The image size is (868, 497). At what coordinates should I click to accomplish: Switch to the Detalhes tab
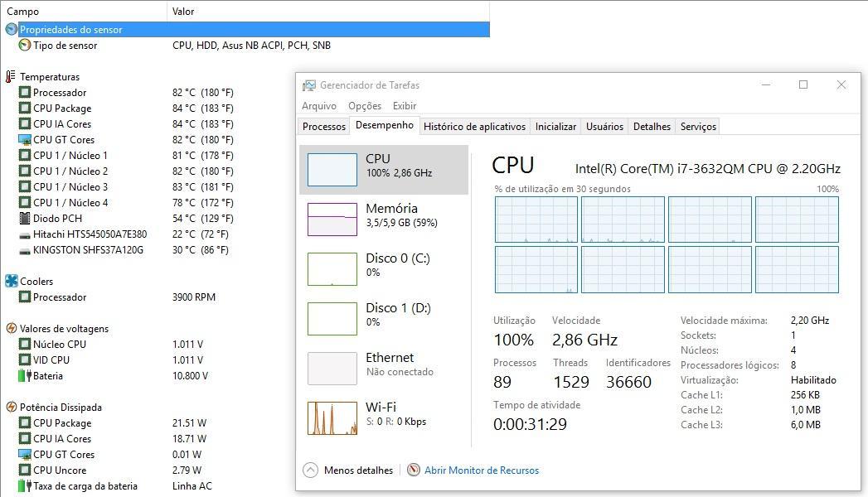pyautogui.click(x=652, y=127)
